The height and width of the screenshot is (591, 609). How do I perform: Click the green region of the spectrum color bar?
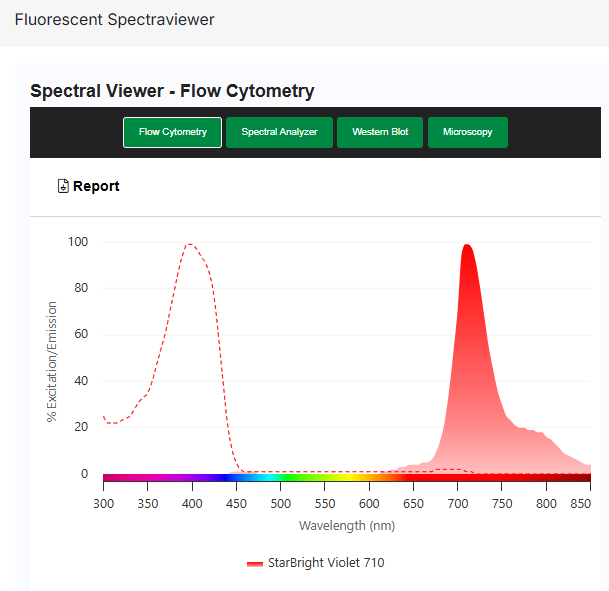tap(300, 479)
